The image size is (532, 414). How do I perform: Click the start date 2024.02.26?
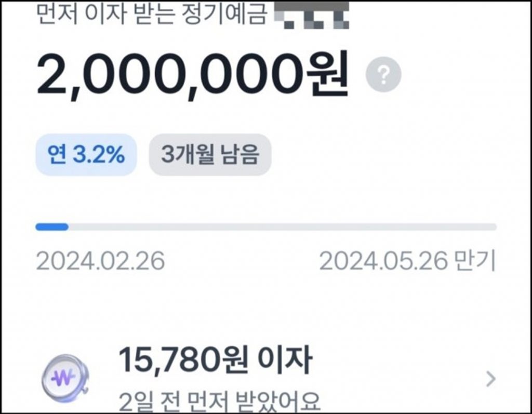pyautogui.click(x=100, y=261)
